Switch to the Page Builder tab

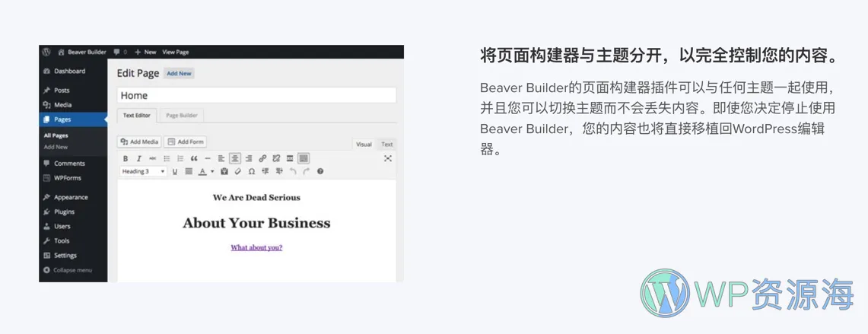point(182,115)
